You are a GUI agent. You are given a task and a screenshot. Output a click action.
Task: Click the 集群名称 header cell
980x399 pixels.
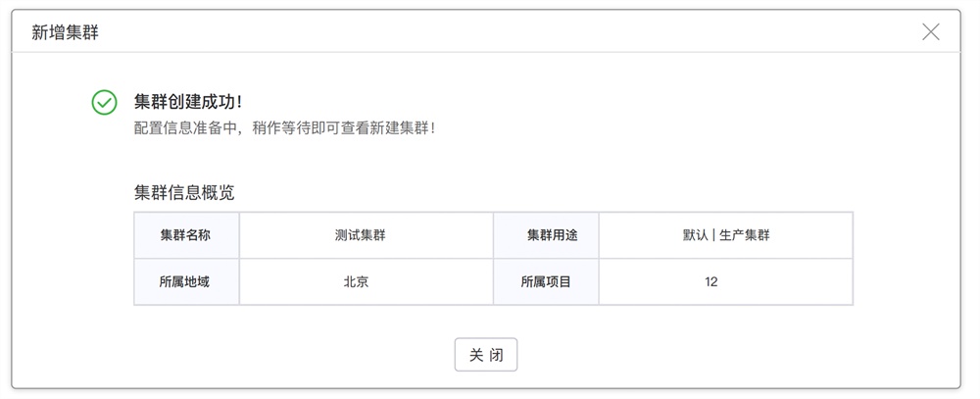click(x=186, y=235)
